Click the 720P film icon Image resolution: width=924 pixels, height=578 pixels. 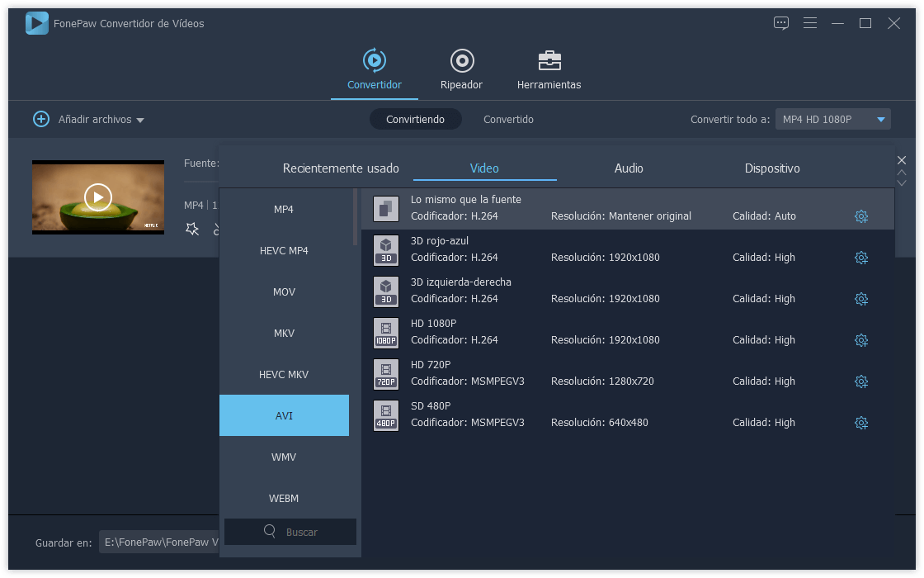[386, 374]
